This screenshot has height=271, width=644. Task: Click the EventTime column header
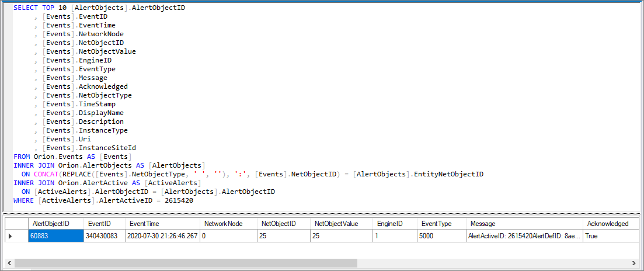[163, 224]
